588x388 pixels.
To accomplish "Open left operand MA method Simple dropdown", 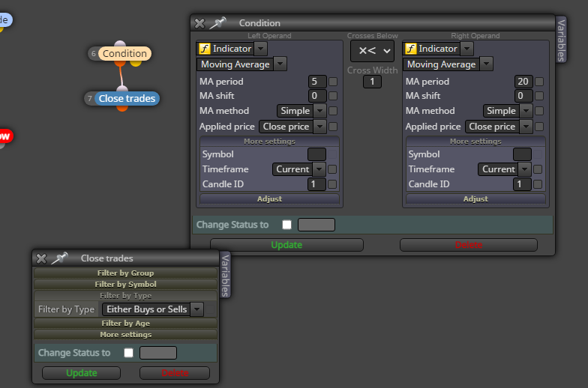I will 319,111.
